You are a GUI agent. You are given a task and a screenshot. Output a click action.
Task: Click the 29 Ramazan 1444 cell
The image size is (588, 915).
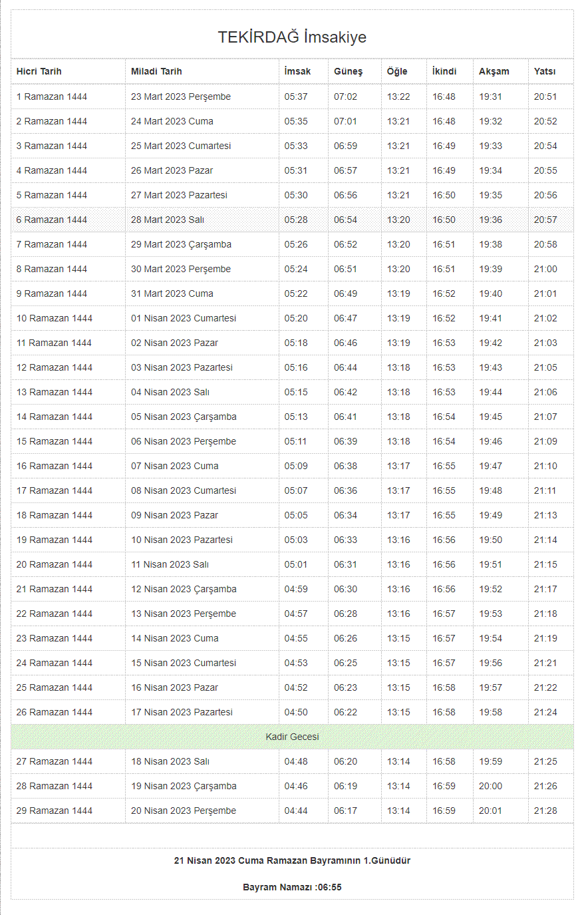pos(55,811)
